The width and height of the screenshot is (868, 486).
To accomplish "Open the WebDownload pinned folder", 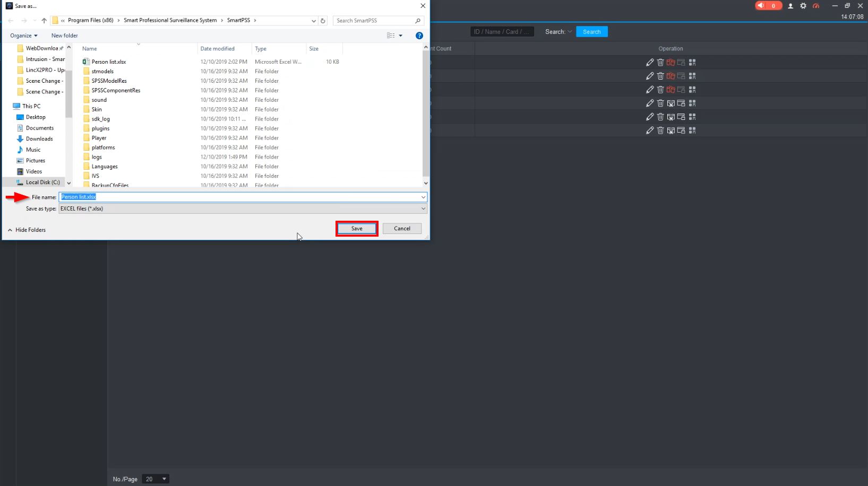I will [x=40, y=48].
